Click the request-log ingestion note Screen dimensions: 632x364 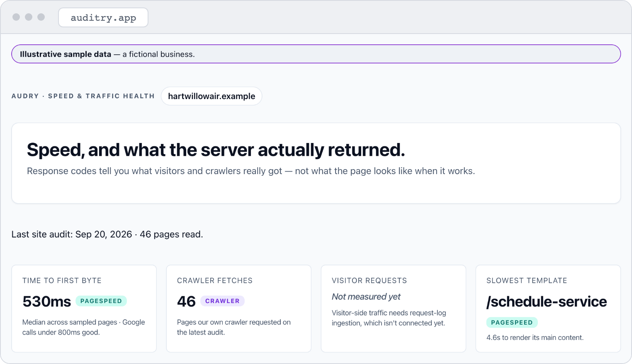click(x=389, y=318)
